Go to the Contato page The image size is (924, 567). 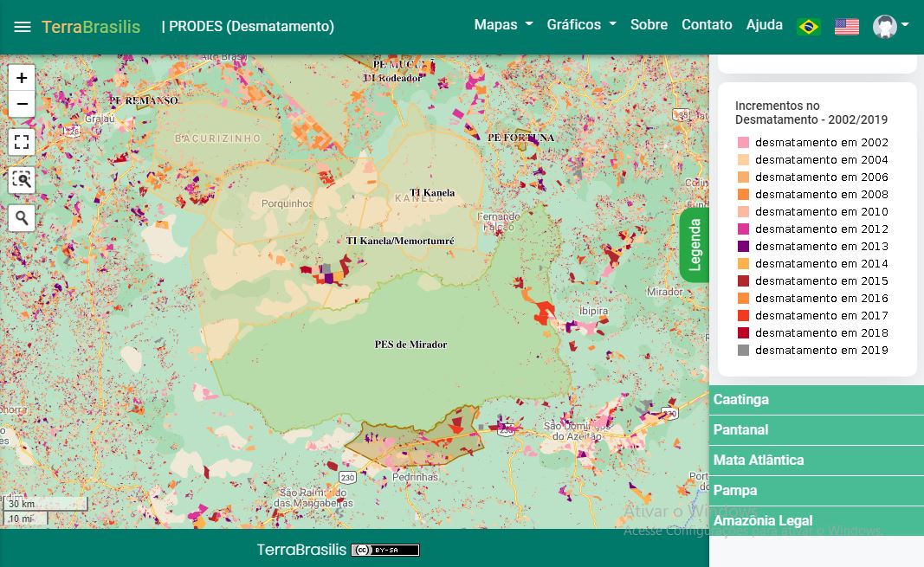[707, 25]
